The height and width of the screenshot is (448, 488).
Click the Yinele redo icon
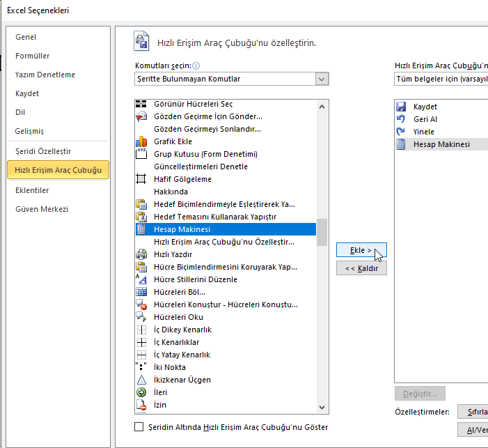(x=401, y=132)
